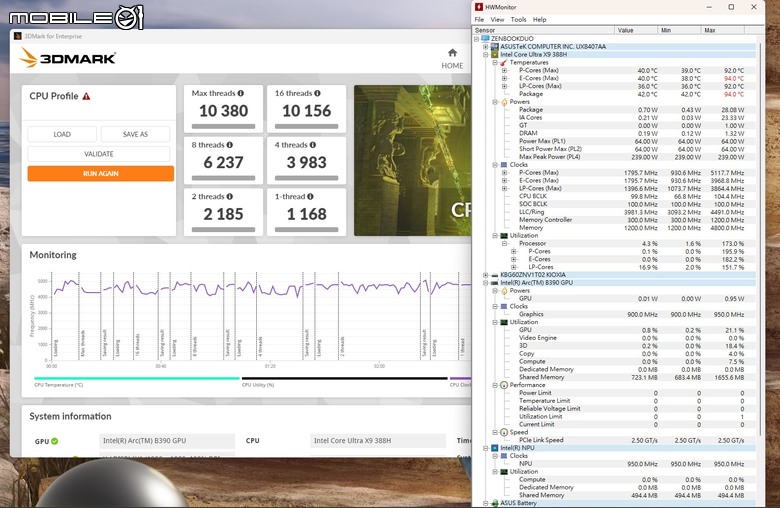
Task: Expand P-Cores (Max) temperature row
Action: 504,71
